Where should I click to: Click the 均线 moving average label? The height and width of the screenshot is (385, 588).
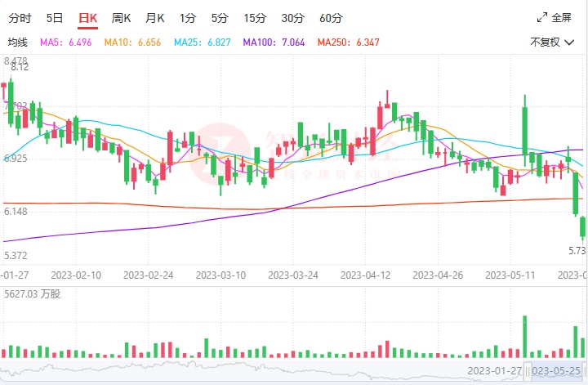(x=18, y=42)
